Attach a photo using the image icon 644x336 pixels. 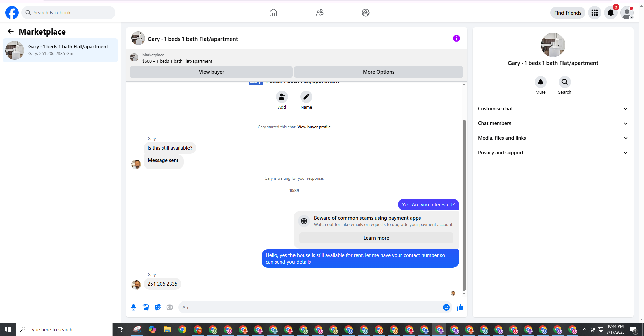coord(146,307)
